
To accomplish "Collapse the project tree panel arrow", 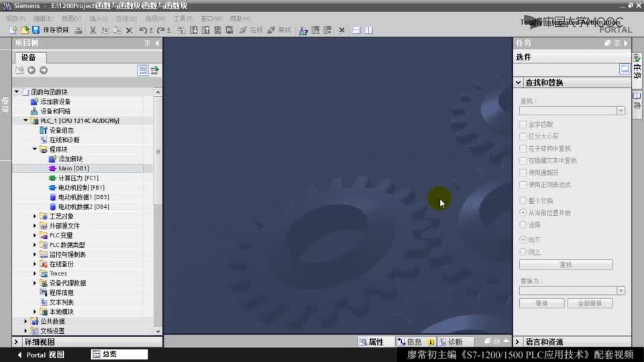I will 157,43.
